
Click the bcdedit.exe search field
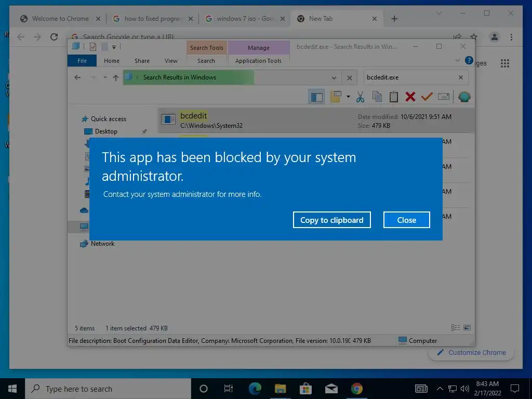[410, 77]
